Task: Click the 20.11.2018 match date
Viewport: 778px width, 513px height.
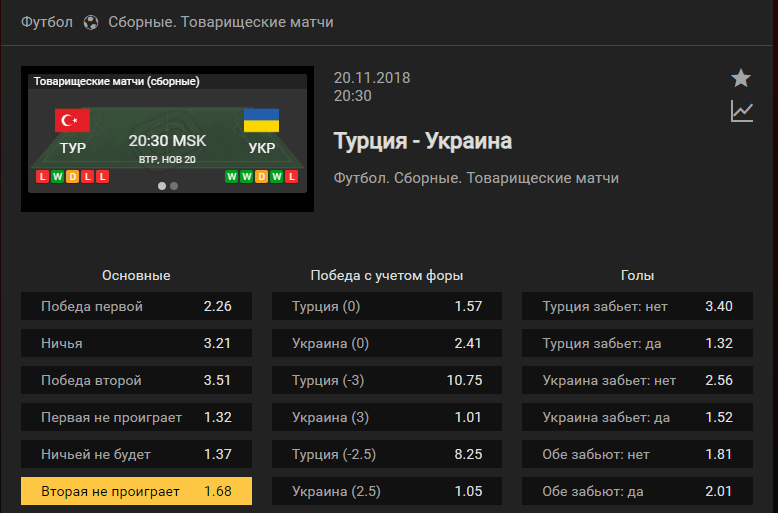Action: (x=372, y=78)
